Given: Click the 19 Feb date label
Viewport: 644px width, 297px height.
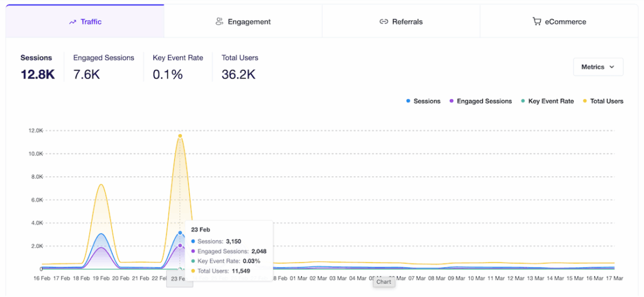Looking at the screenshot, I should point(101,279).
